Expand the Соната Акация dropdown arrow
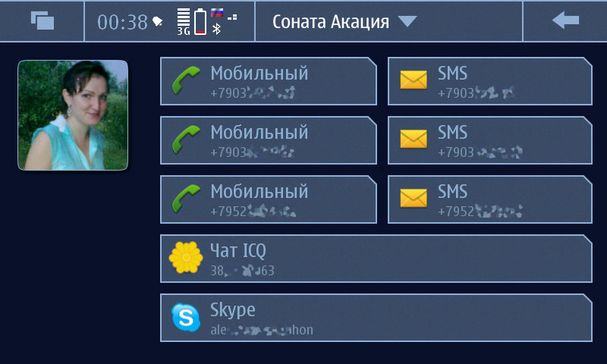Image resolution: width=607 pixels, height=364 pixels. 407,21
